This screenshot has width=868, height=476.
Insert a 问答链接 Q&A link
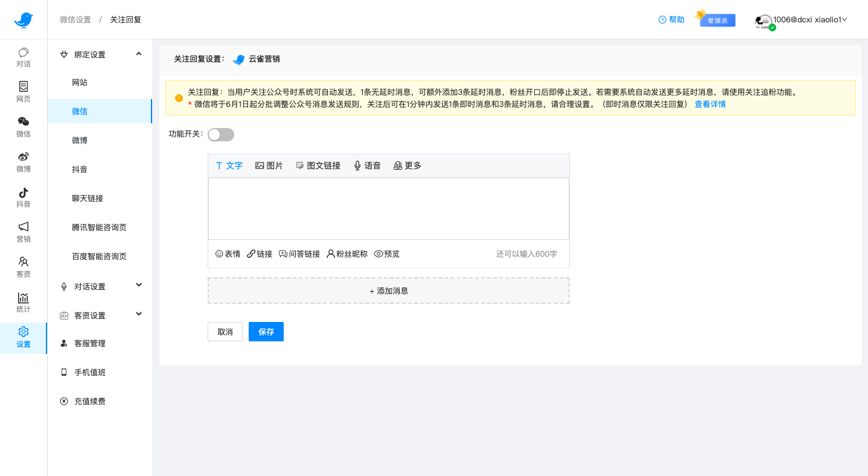tap(299, 254)
